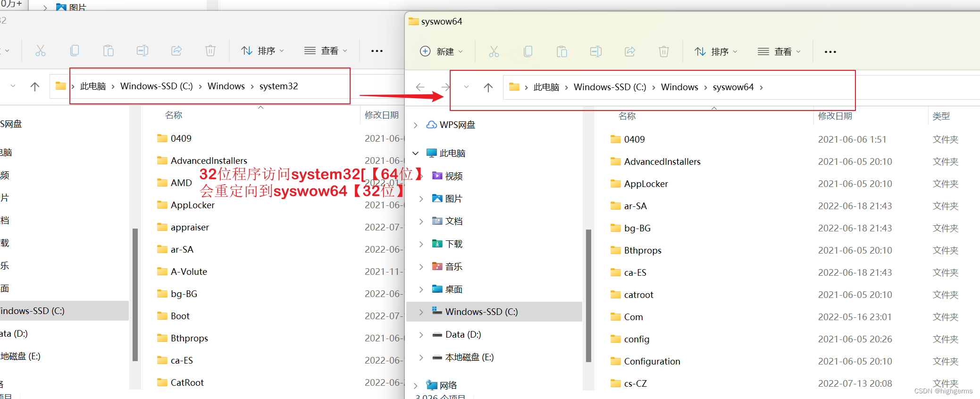The width and height of the screenshot is (980, 399).
Task: Click Windows-SSD (C:) breadcrumb in system32 address bar
Action: coord(157,86)
